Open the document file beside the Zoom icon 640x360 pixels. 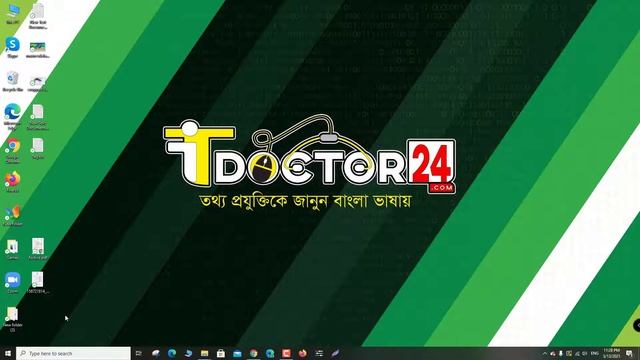38,282
